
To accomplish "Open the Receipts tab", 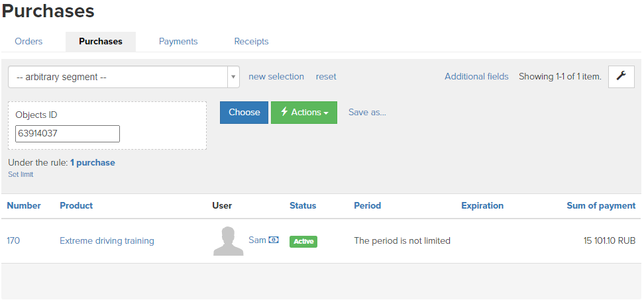I will [x=251, y=42].
